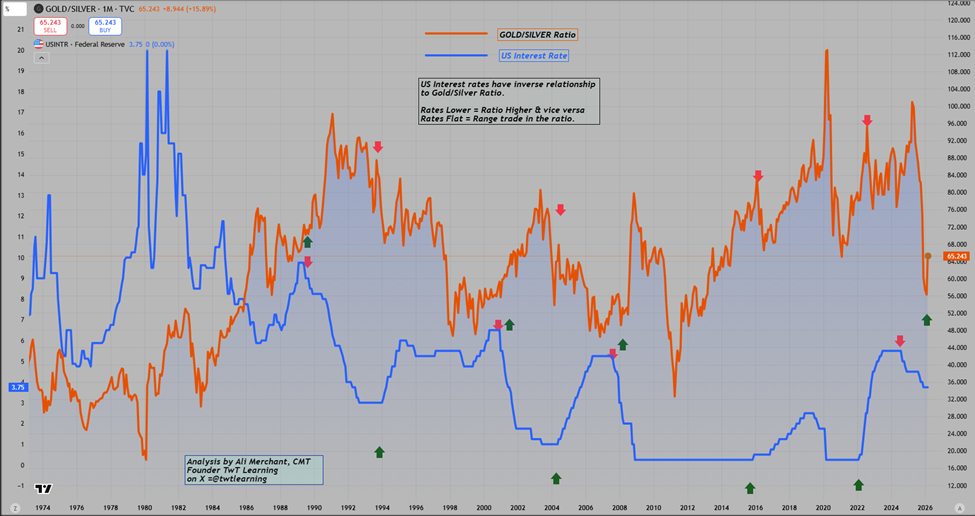
Task: Select the red down arrow above 1994 ratio
Action: coord(377,147)
